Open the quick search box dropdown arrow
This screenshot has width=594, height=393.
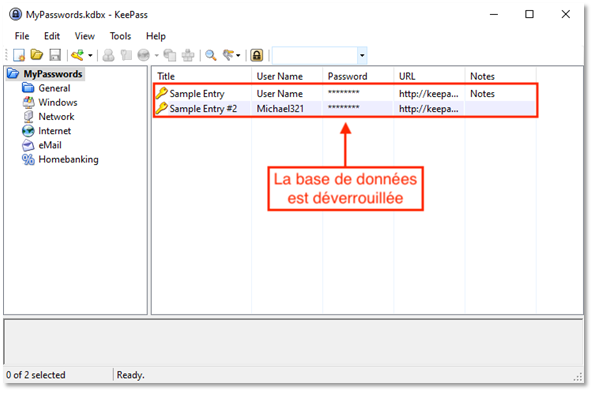(362, 56)
